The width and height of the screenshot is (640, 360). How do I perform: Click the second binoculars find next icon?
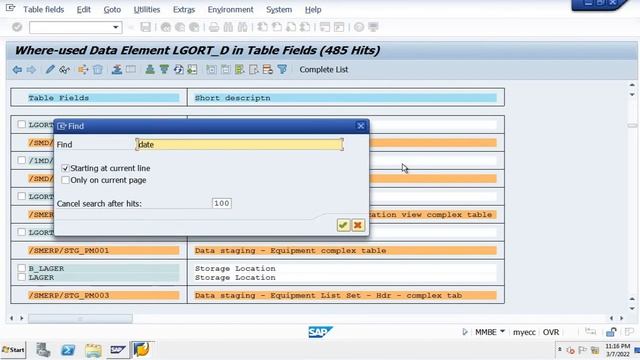[x=242, y=27]
